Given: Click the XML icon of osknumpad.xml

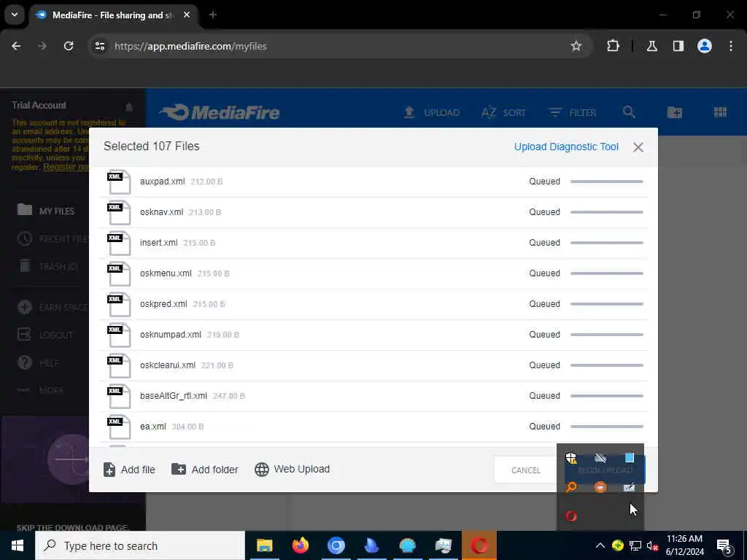Looking at the screenshot, I should pyautogui.click(x=119, y=335).
